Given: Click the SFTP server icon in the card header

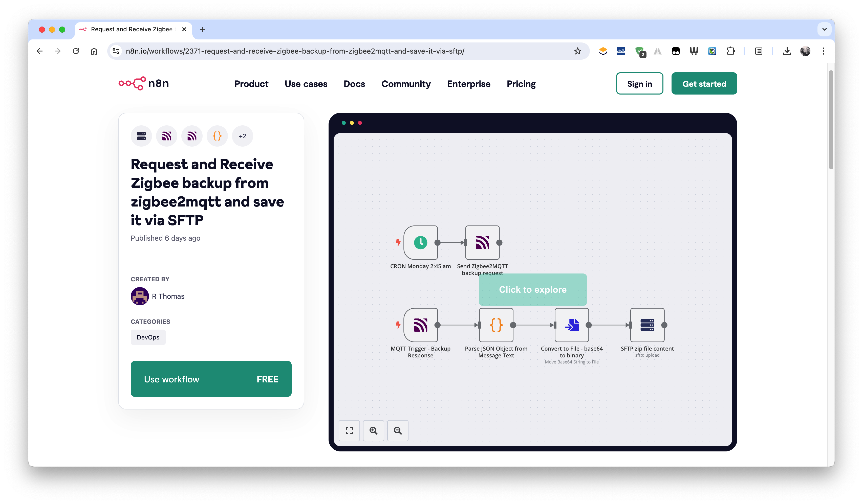Looking at the screenshot, I should (141, 136).
